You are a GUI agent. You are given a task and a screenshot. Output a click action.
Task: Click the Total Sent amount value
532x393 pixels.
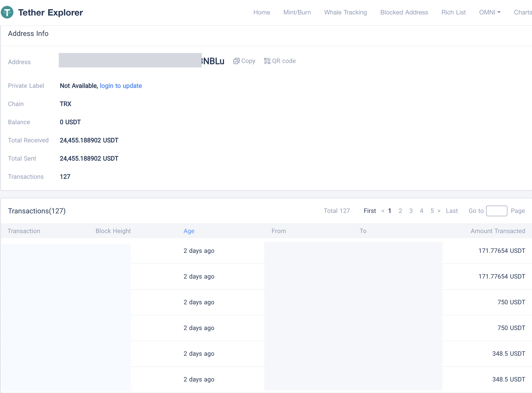point(89,159)
